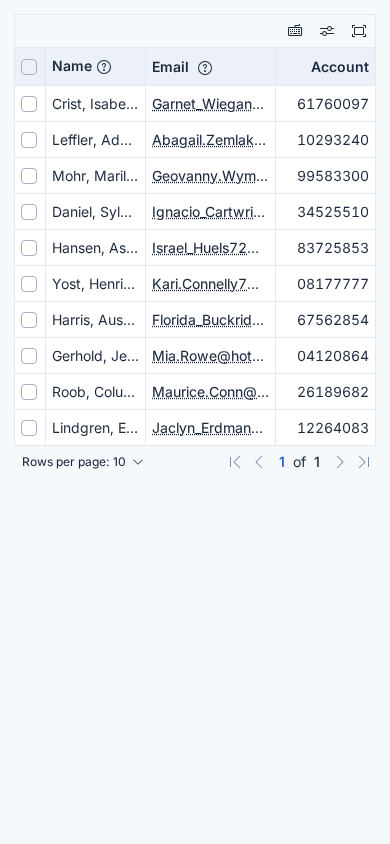Image resolution: width=390 pixels, height=844 pixels.
Task: Go to the previous page arrow
Action: [x=259, y=462]
